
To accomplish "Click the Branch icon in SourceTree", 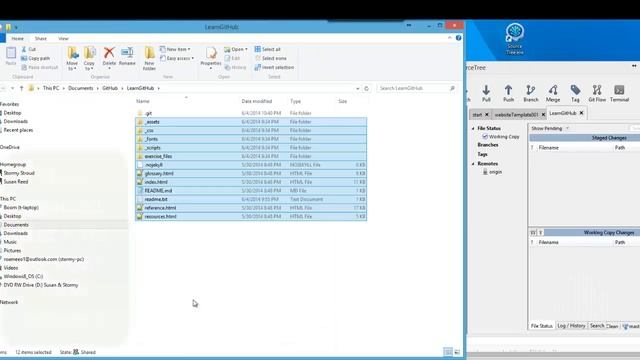I will coord(531,93).
